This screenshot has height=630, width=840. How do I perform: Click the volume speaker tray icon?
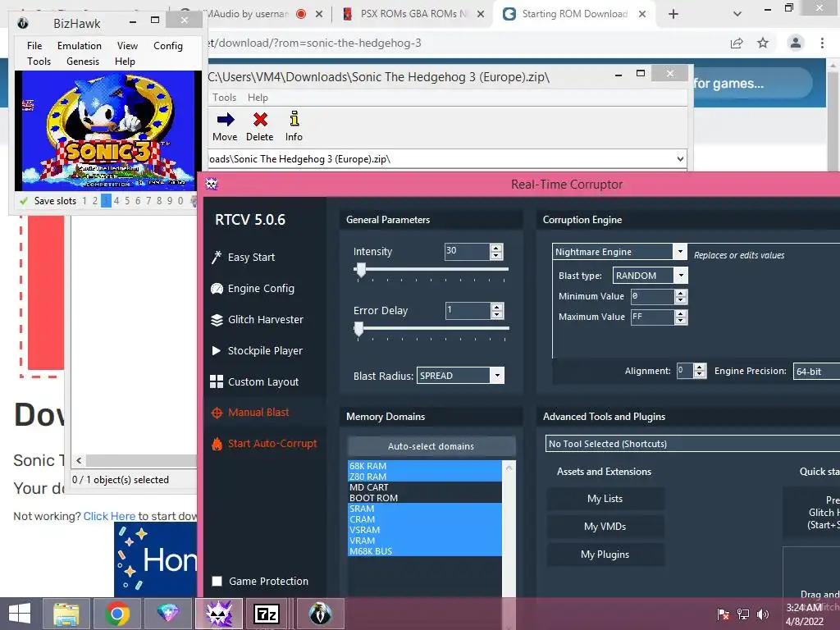pyautogui.click(x=762, y=614)
